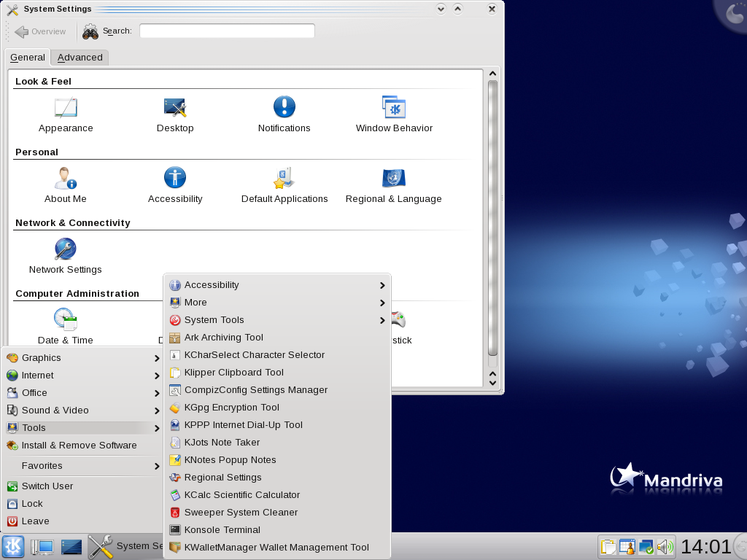Expand Tools menu category
This screenshot has width=747, height=560.
click(x=83, y=428)
